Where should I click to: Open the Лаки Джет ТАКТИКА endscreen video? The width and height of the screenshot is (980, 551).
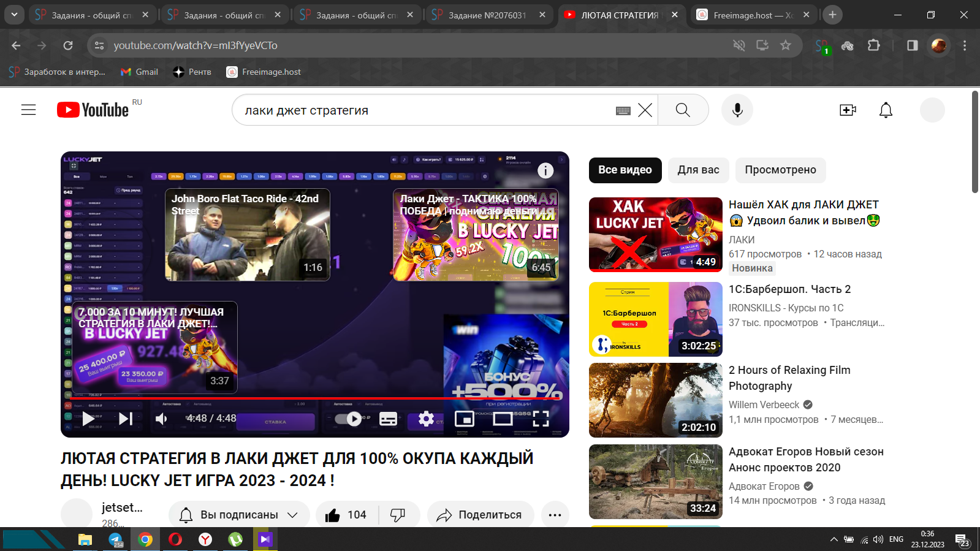[476, 235]
